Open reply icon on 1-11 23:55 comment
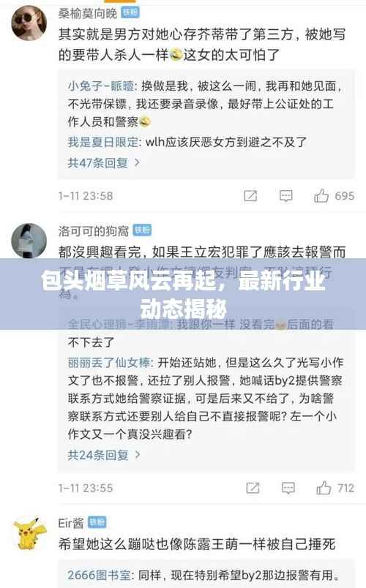 pos(288,488)
